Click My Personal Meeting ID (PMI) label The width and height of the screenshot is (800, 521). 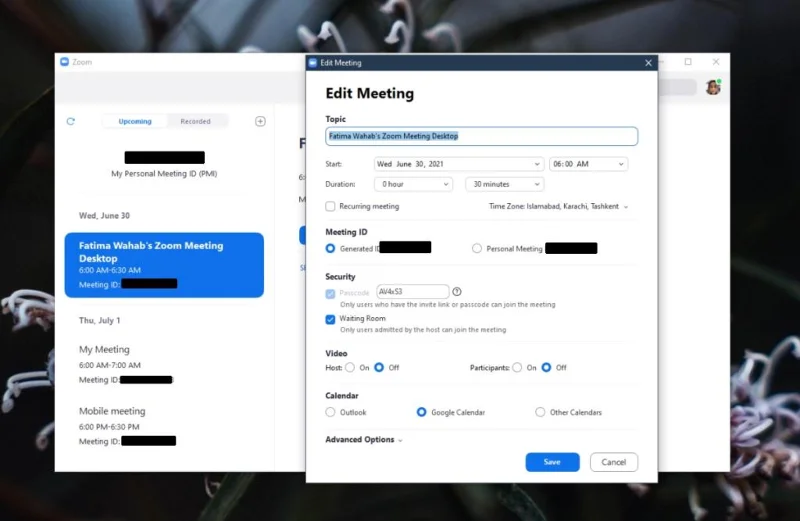coord(164,173)
